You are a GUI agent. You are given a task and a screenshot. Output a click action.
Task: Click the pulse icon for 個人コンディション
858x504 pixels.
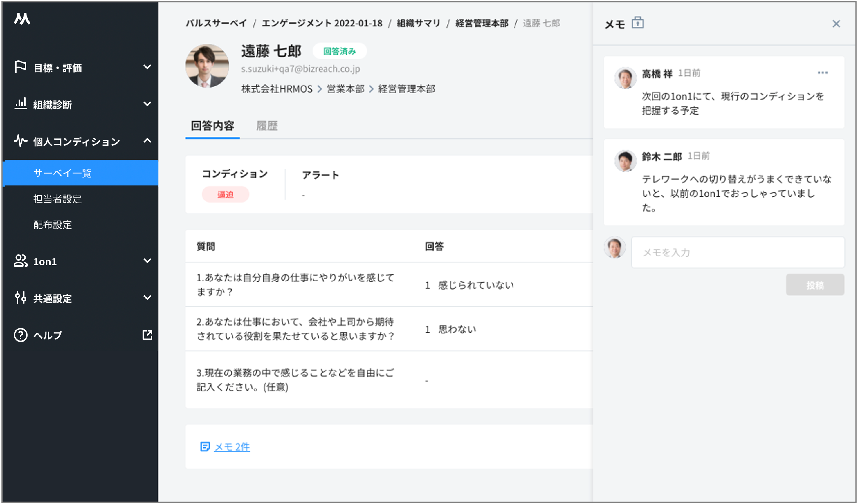(x=20, y=140)
